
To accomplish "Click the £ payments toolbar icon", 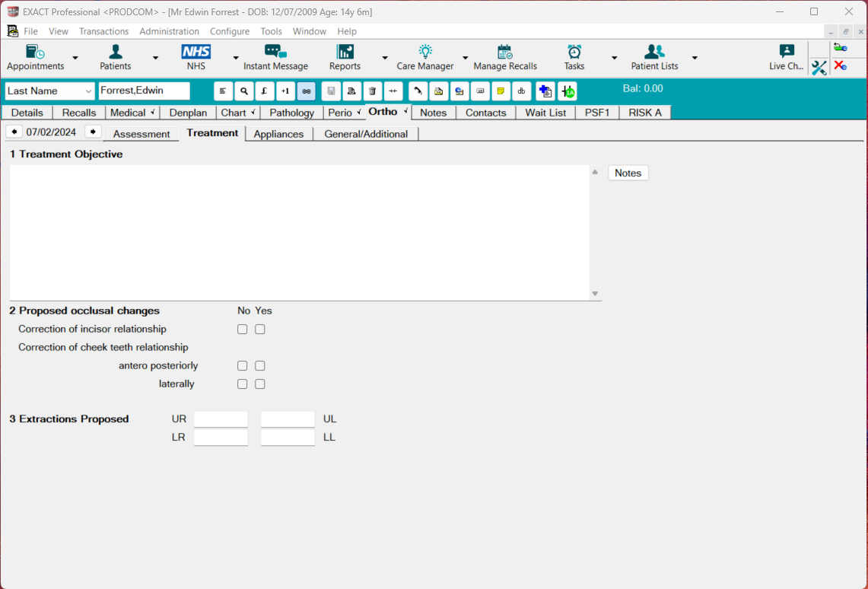I will (264, 91).
